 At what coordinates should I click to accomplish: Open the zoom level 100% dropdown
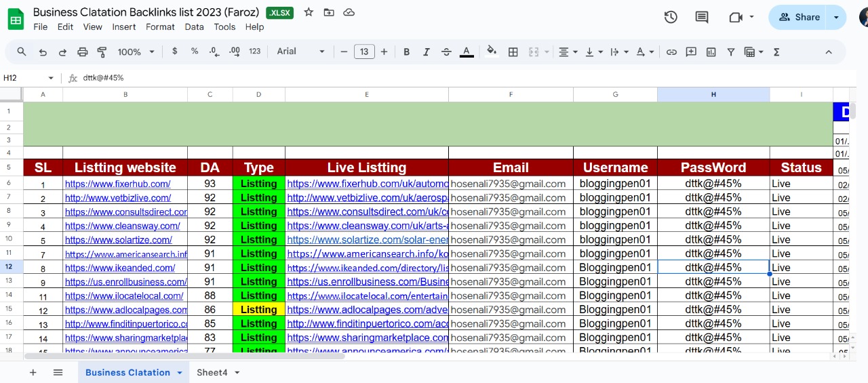(136, 52)
